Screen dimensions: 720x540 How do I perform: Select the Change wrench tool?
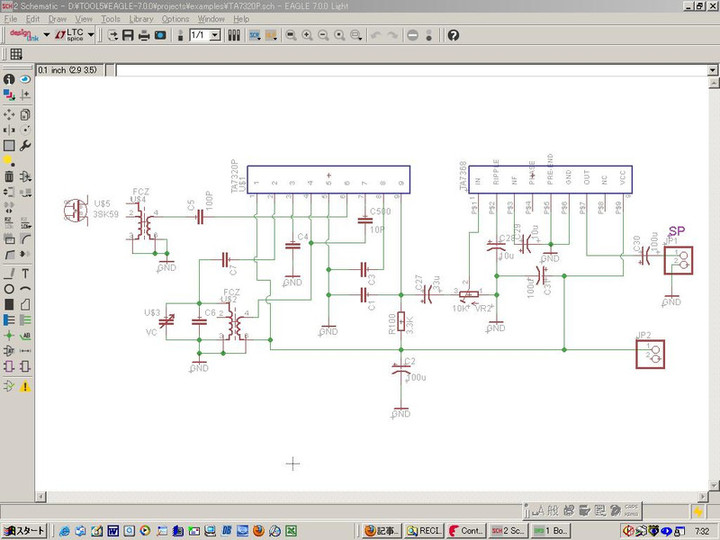point(25,145)
